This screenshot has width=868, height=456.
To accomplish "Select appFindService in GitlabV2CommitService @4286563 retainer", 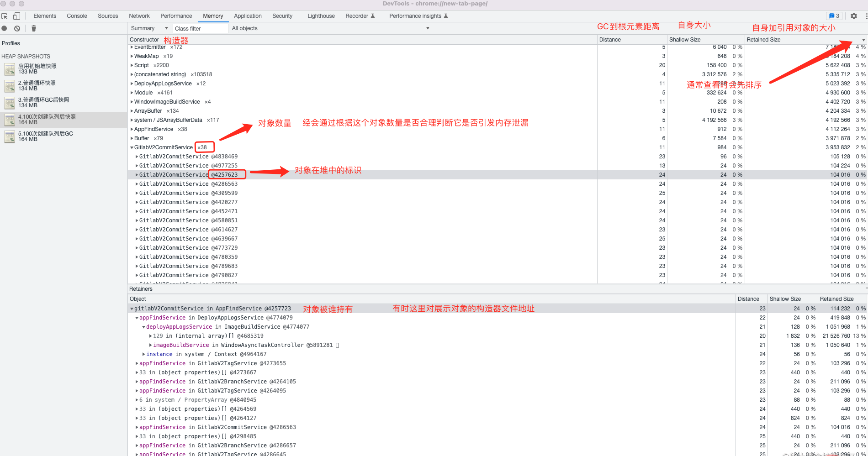I will tap(498, 427).
